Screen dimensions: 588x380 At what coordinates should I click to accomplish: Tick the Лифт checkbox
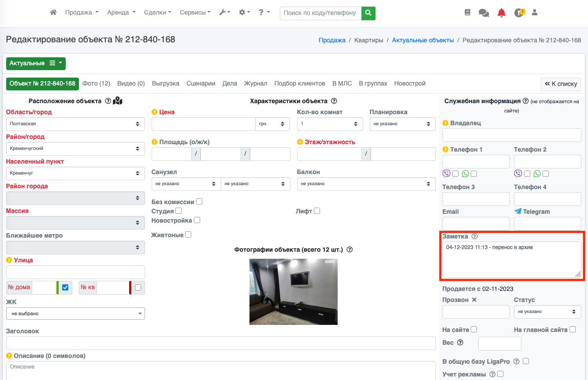[317, 211]
